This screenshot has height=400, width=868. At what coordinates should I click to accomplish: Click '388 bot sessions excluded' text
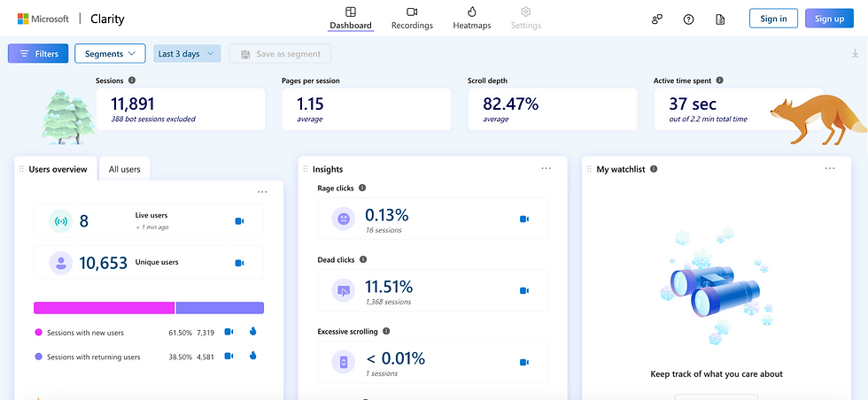[153, 119]
